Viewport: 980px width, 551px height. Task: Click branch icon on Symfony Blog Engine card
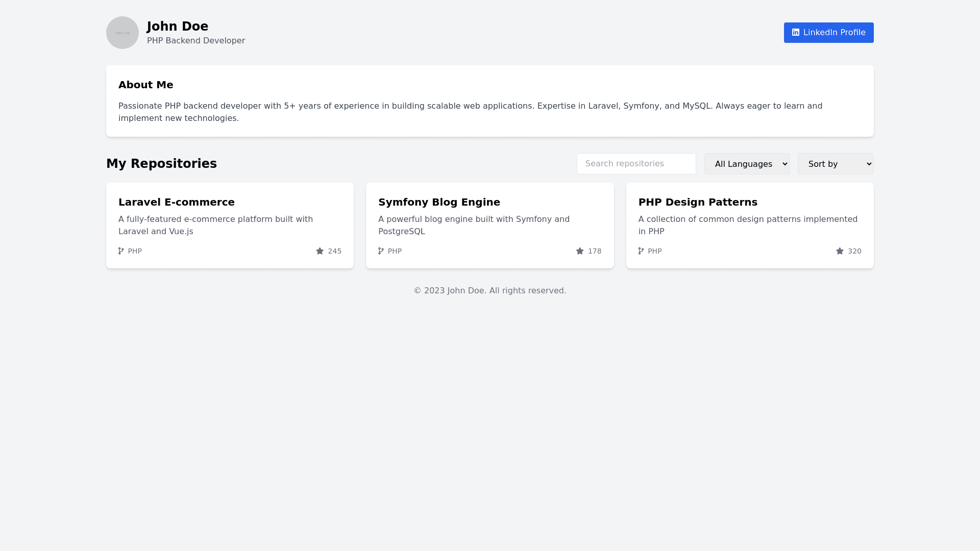coord(381,251)
